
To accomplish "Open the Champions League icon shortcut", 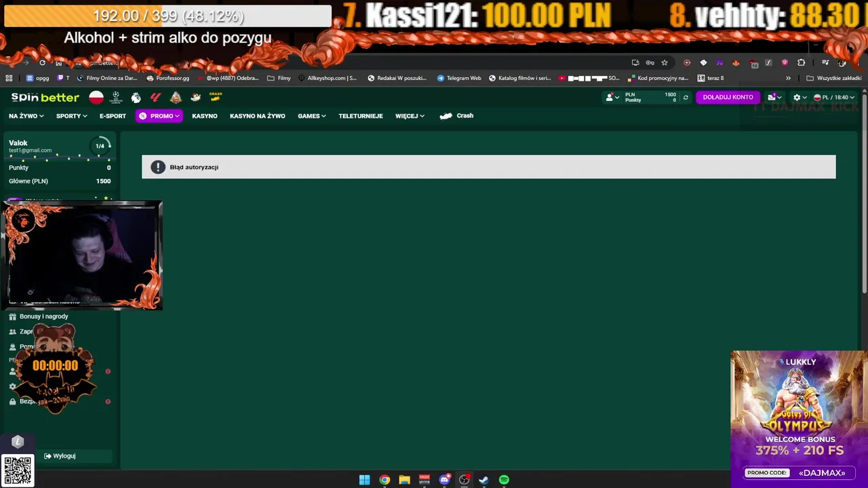I will [x=116, y=98].
